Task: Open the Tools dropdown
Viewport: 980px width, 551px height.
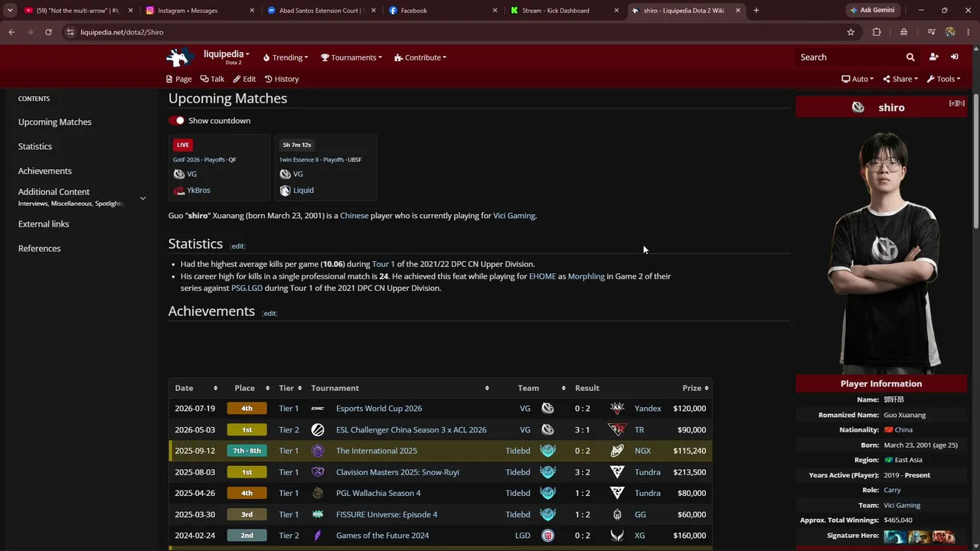Action: (943, 79)
